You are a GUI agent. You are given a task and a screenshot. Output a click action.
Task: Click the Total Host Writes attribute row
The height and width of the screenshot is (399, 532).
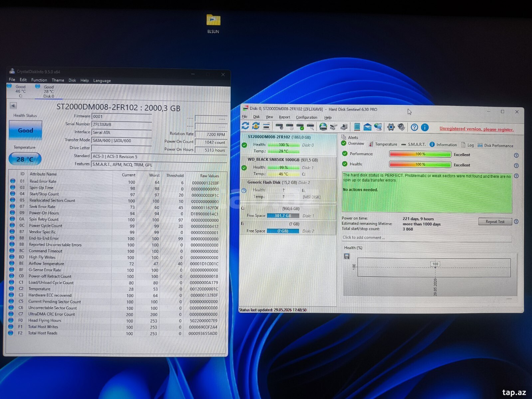pyautogui.click(x=114, y=327)
